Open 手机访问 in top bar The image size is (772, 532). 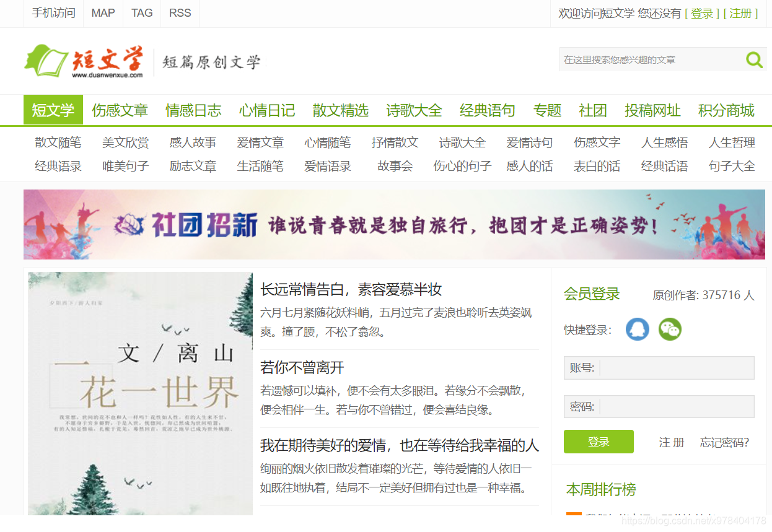53,13
